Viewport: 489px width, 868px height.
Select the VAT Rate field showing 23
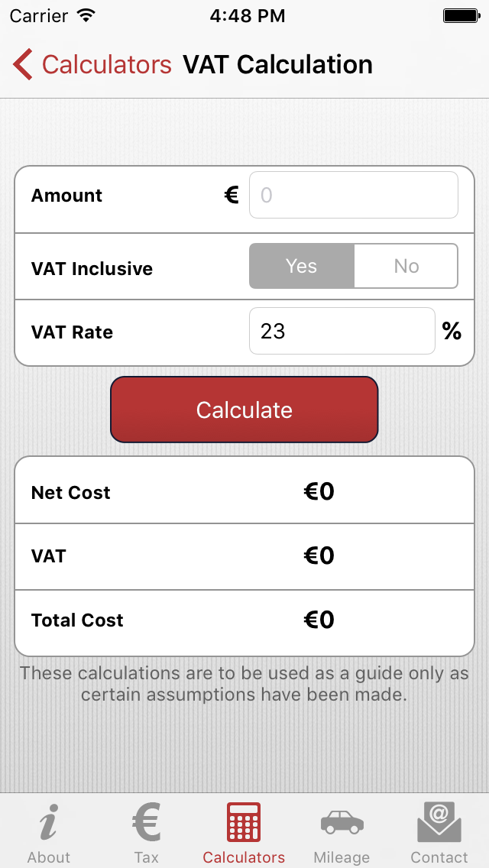[x=342, y=331]
